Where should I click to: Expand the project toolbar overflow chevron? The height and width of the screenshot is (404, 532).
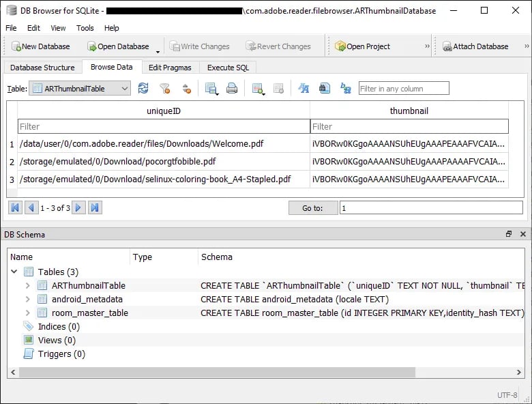[427, 46]
